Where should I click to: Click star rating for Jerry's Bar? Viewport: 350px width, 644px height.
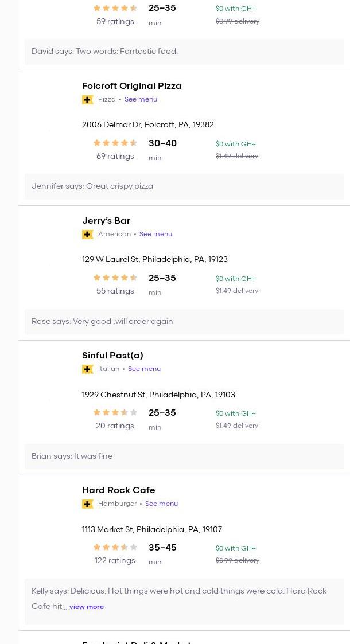(115, 278)
